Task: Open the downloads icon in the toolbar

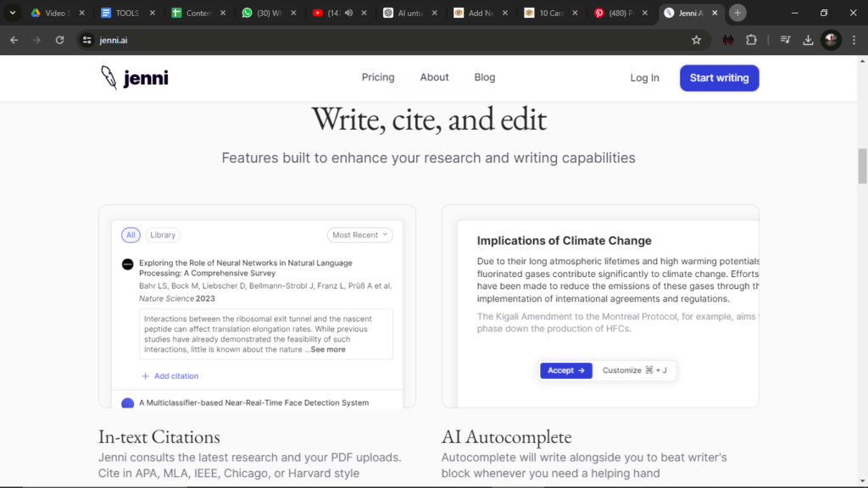Action: click(808, 40)
